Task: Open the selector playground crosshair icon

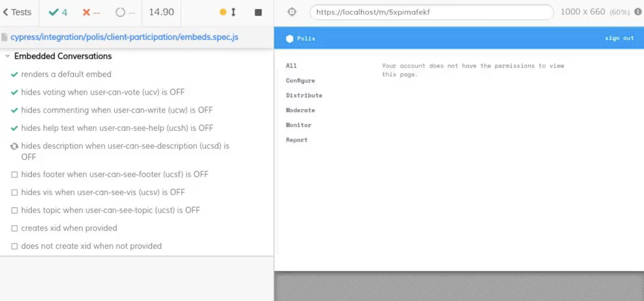Action: pos(292,12)
